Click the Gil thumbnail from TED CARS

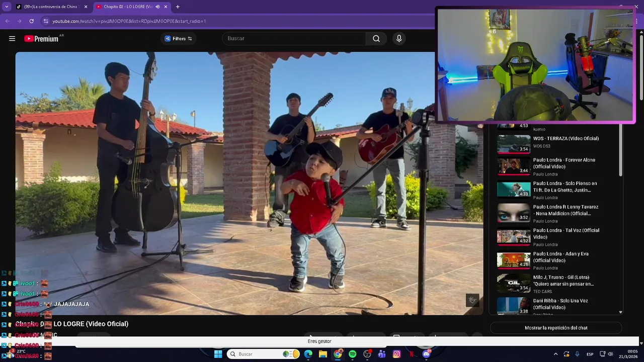pyautogui.click(x=514, y=283)
